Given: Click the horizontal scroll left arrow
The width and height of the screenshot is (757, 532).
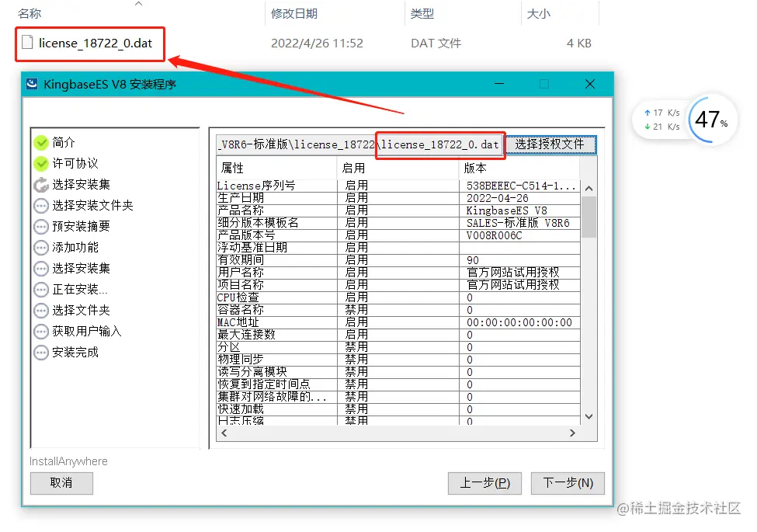Looking at the screenshot, I should pyautogui.click(x=224, y=433).
